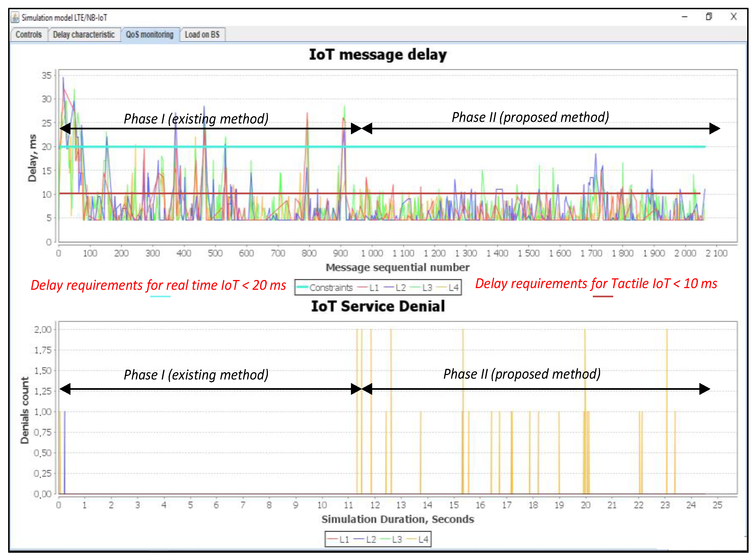
Task: Click the IoT Service Denial chart title
Action: 377,307
